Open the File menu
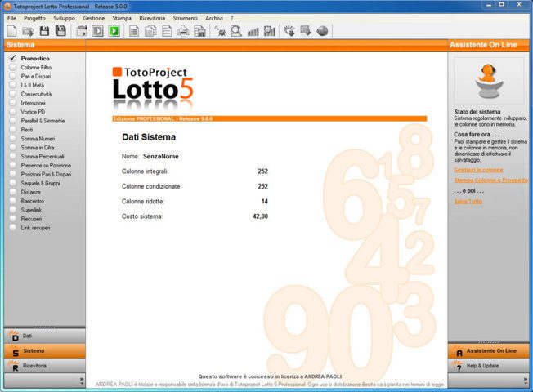Screen dimensions: 533x392 click(11, 18)
